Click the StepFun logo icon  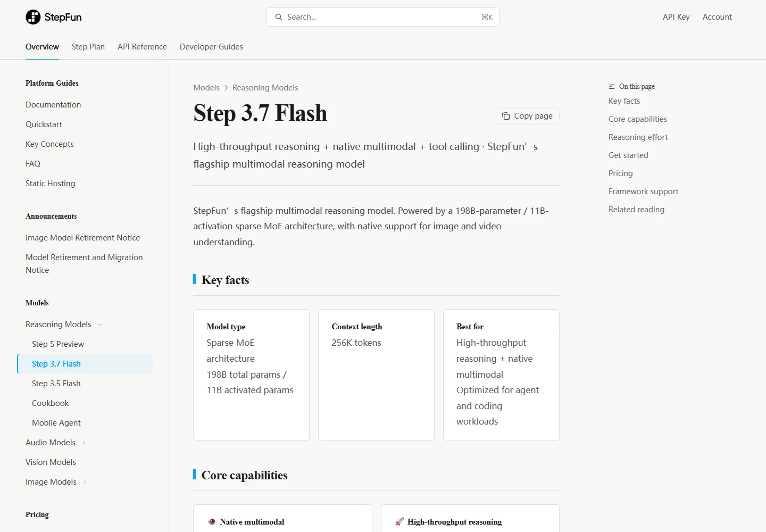click(x=33, y=17)
